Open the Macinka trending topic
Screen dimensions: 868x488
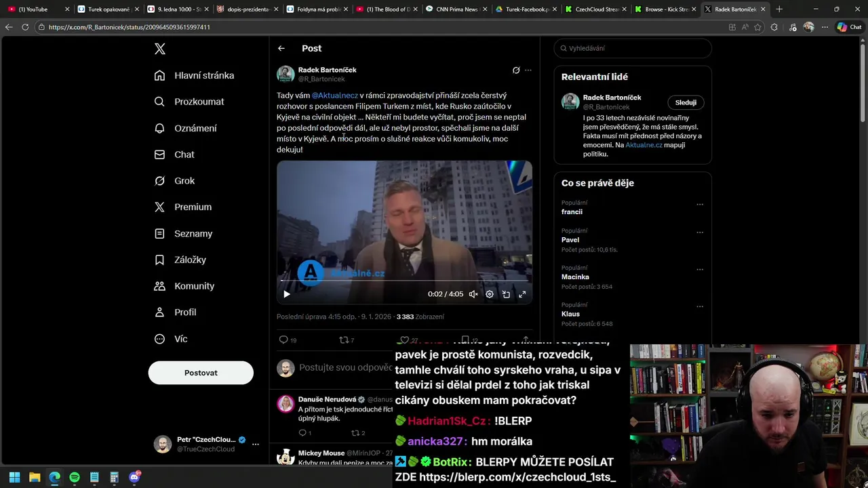click(x=575, y=277)
